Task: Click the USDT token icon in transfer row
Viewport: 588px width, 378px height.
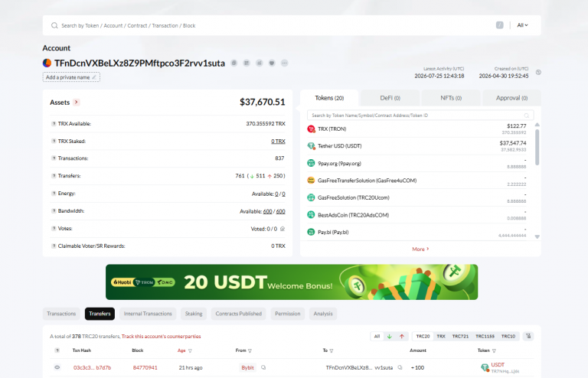Action: (485, 367)
